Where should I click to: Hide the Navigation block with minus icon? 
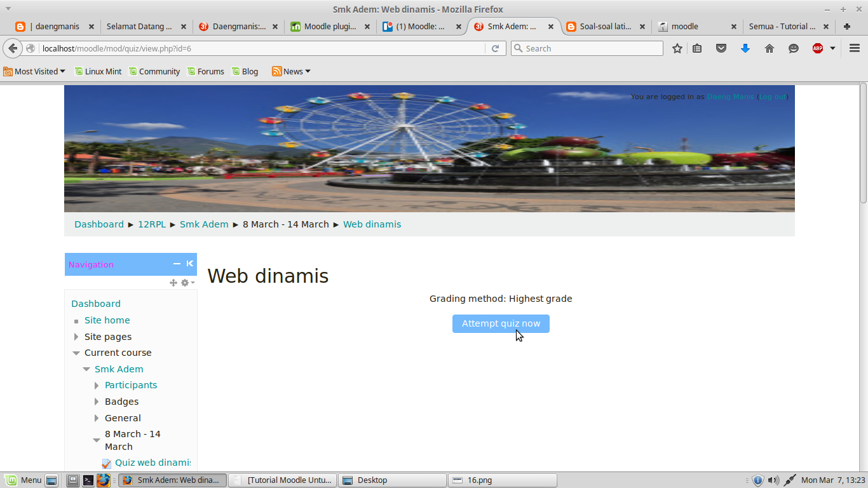point(177,264)
